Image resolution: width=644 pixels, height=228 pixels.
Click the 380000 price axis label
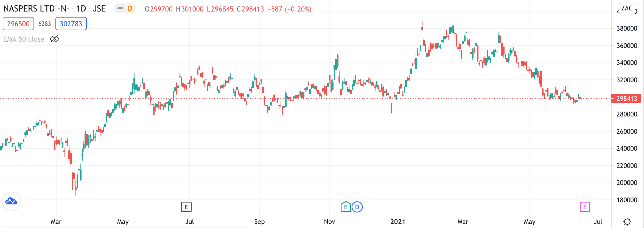[627, 29]
